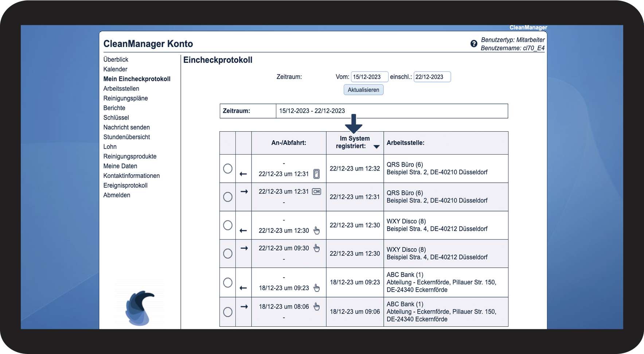Click the Aktualisieren button
Image resolution: width=644 pixels, height=354 pixels.
coord(363,90)
